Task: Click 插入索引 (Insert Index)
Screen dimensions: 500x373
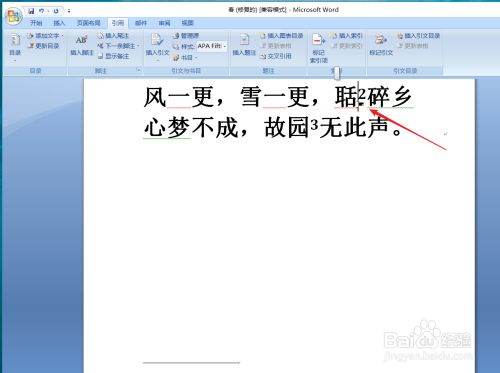Action: [x=347, y=36]
